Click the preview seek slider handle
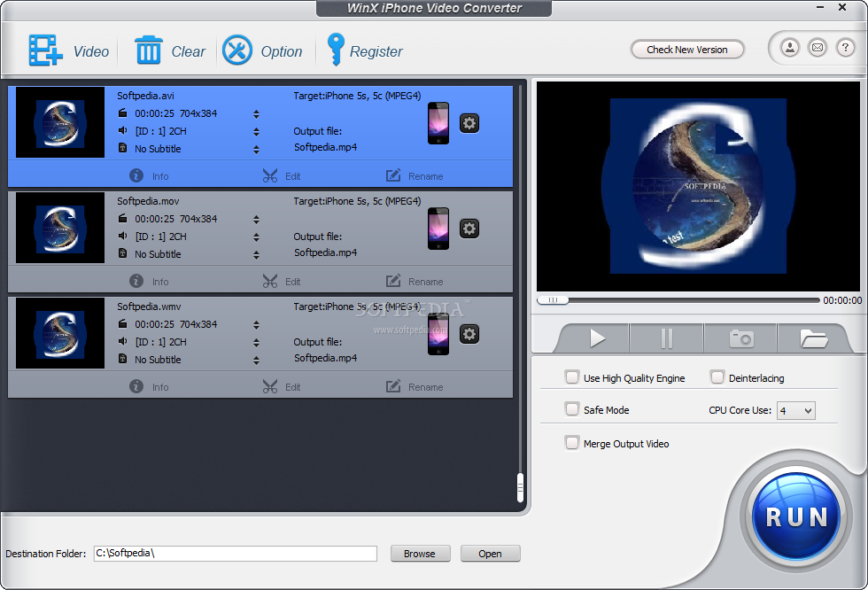The height and width of the screenshot is (590, 868). click(x=553, y=300)
